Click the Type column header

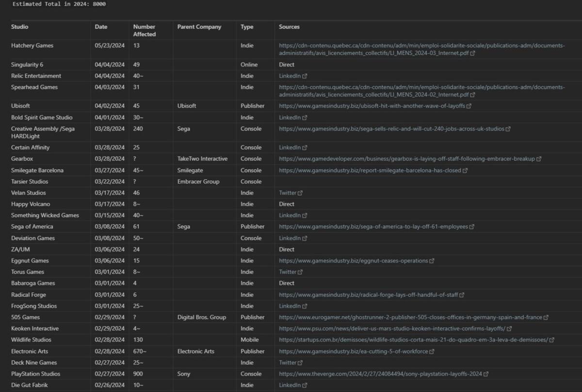[247, 27]
